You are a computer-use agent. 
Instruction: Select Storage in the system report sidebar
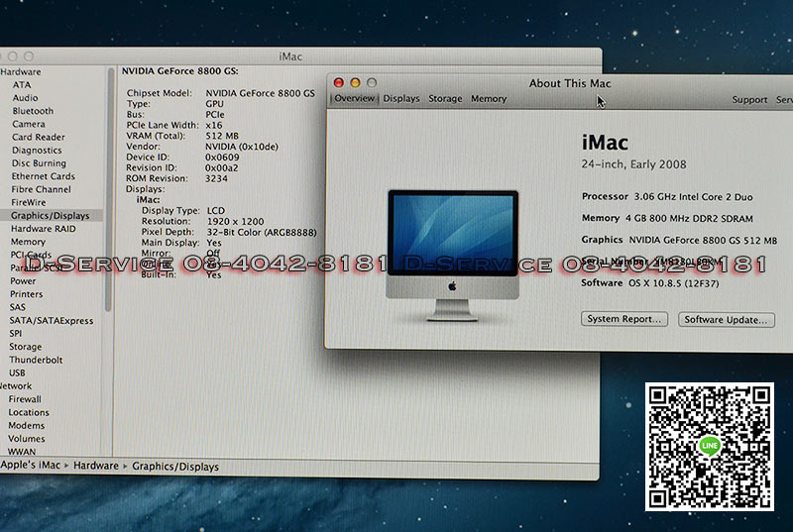coord(26,347)
